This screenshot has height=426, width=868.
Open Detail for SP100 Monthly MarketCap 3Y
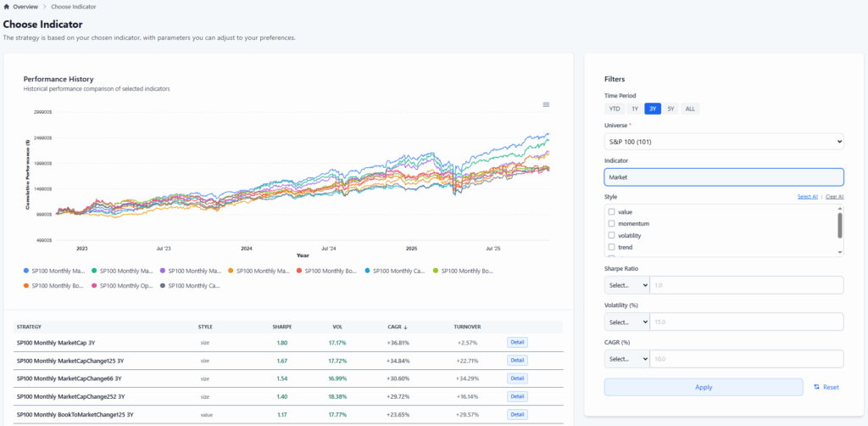pos(517,343)
